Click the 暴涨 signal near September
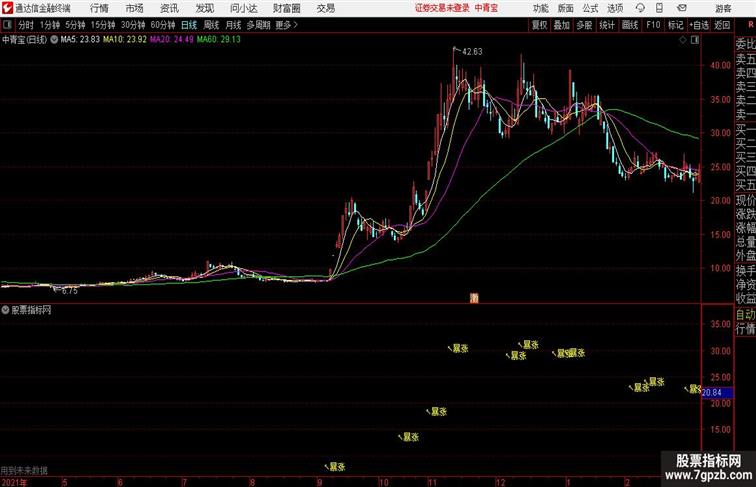 338,467
